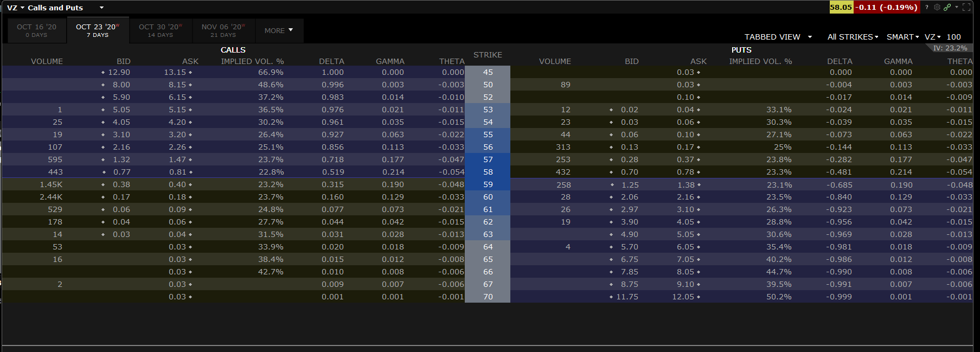Click the PUTS section heading

click(x=741, y=50)
